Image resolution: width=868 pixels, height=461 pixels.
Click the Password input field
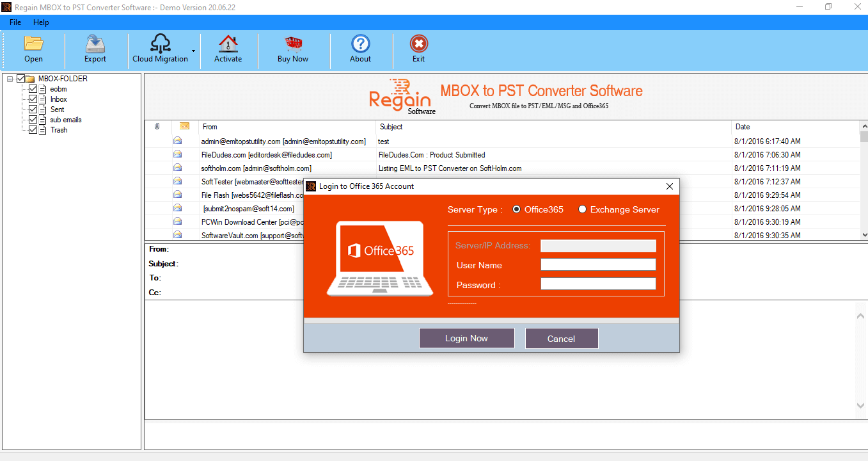pos(598,284)
